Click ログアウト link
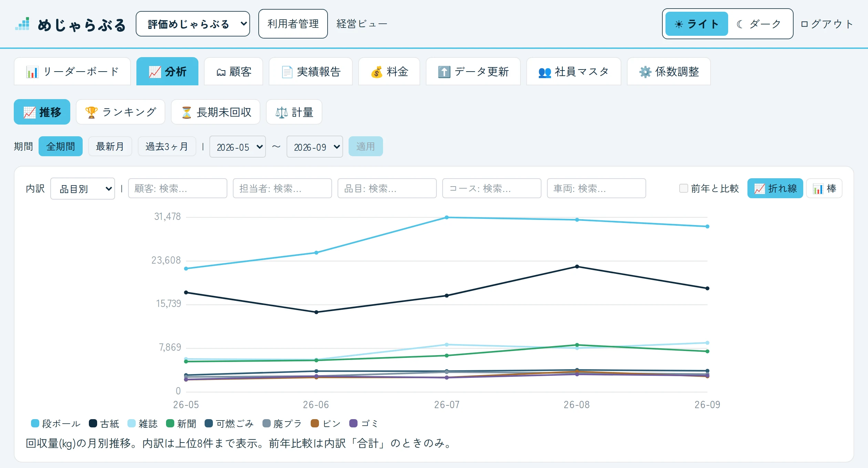868x468 pixels. coord(827,24)
